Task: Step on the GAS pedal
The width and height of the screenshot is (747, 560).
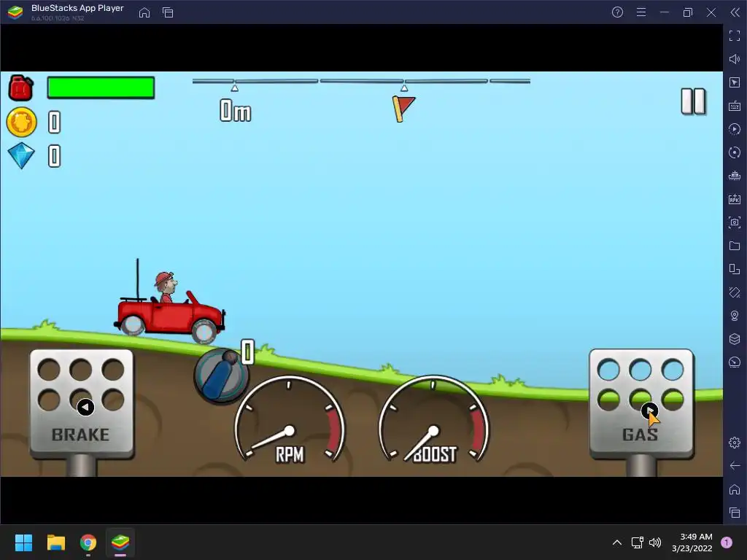Action: click(x=641, y=404)
